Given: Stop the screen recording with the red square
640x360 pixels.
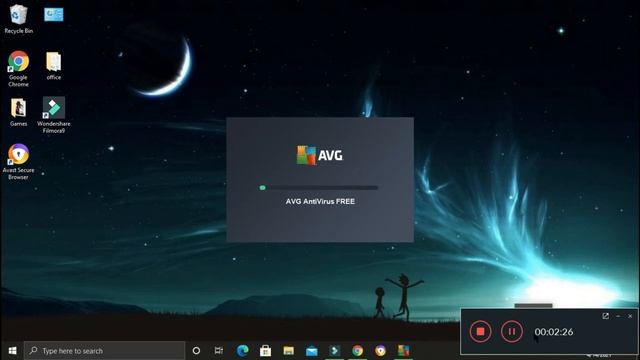Looking at the screenshot, I should tap(480, 331).
